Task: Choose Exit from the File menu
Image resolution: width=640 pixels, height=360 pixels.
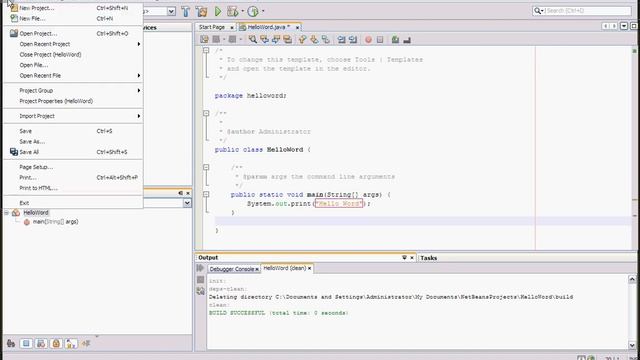Action: 73,203
